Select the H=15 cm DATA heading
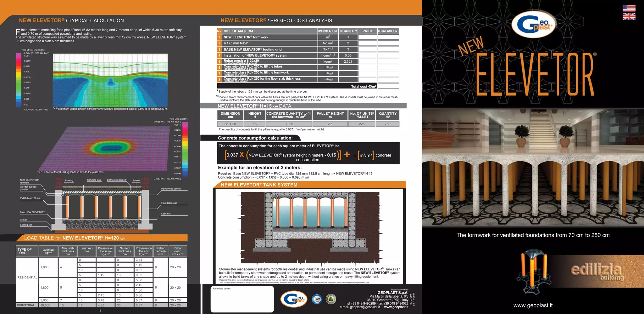Viewport: 644px width, 314px height. point(254,106)
